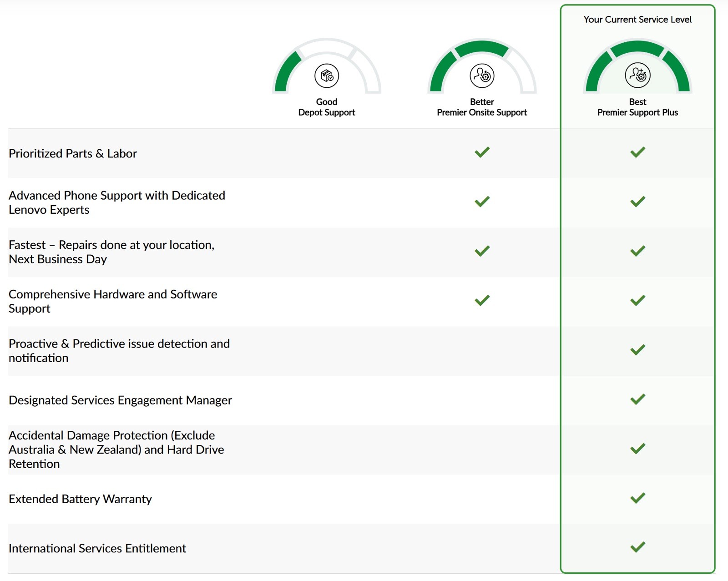The image size is (728, 581).
Task: Click Advanced Phone Support checkmark under Better
Action: pos(482,202)
